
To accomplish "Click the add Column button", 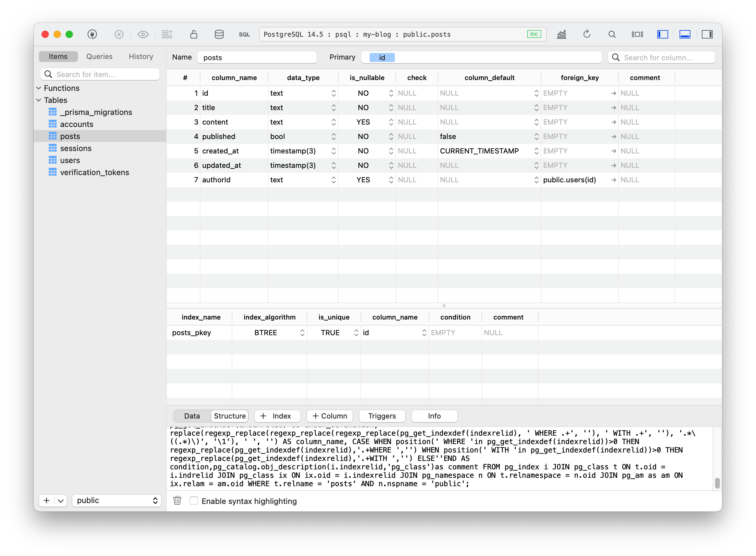I will click(330, 416).
